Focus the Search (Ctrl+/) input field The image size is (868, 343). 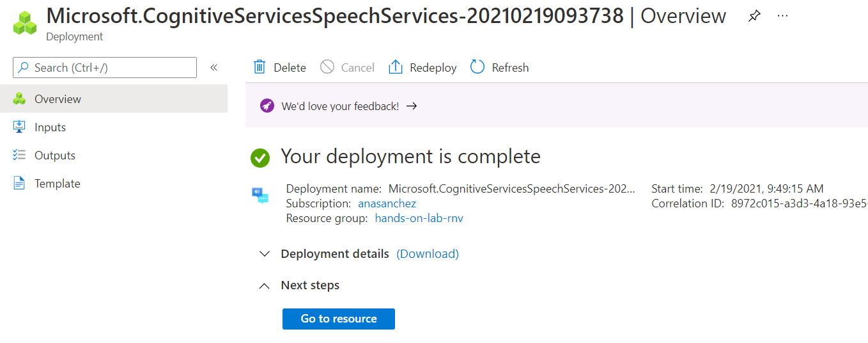coord(105,67)
